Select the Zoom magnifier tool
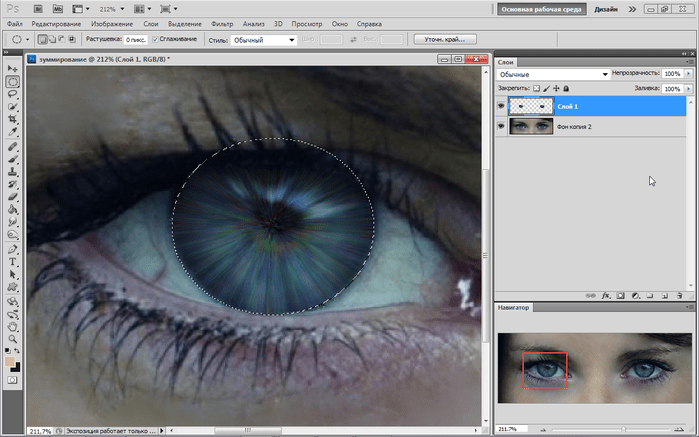699x437 pixels. 13,338
